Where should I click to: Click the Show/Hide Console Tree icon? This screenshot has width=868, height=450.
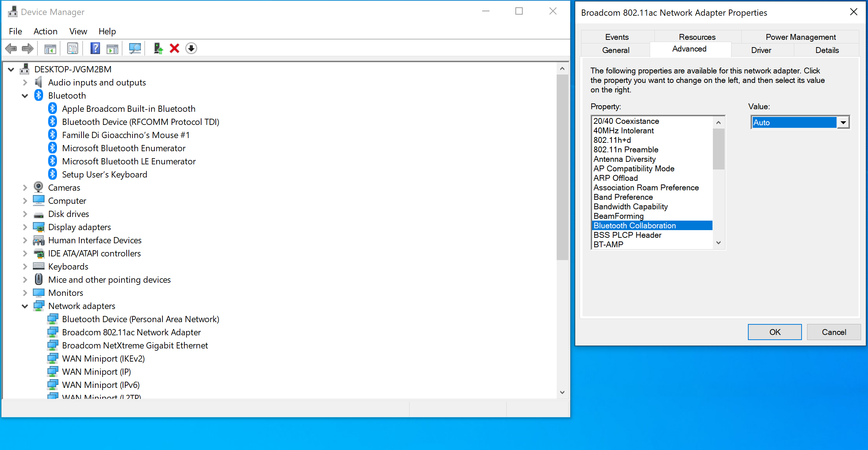pos(50,49)
